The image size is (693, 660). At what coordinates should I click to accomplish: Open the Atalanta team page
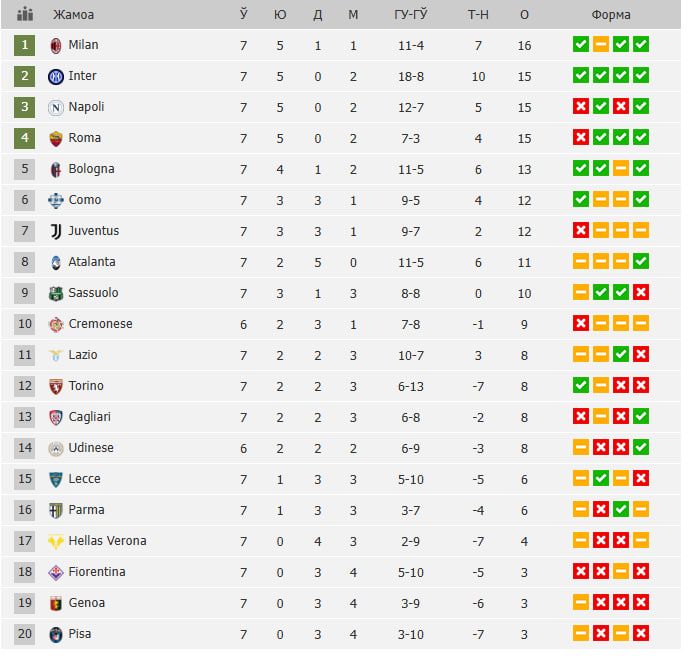pos(92,262)
